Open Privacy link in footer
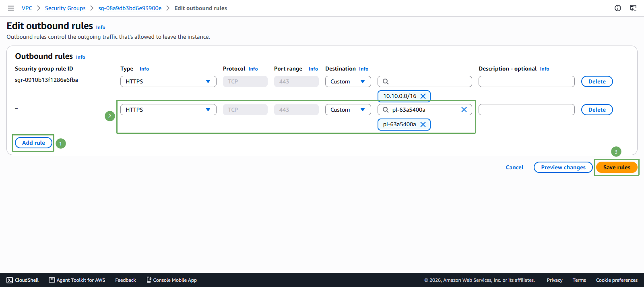644x287 pixels. pyautogui.click(x=555, y=280)
